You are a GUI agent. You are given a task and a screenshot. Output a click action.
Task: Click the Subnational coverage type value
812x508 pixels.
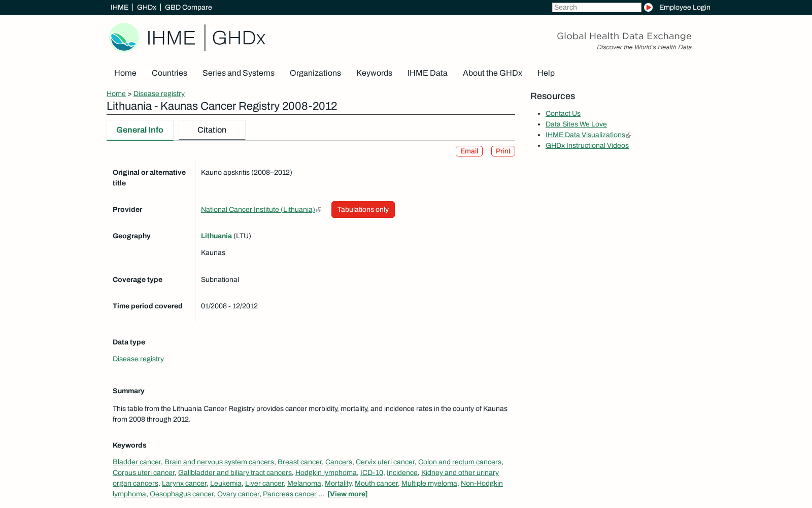coord(220,279)
